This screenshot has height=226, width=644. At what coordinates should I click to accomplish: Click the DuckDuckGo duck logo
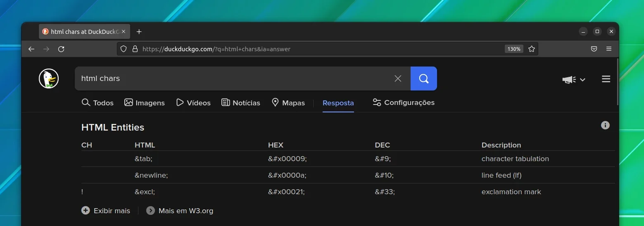(49, 79)
